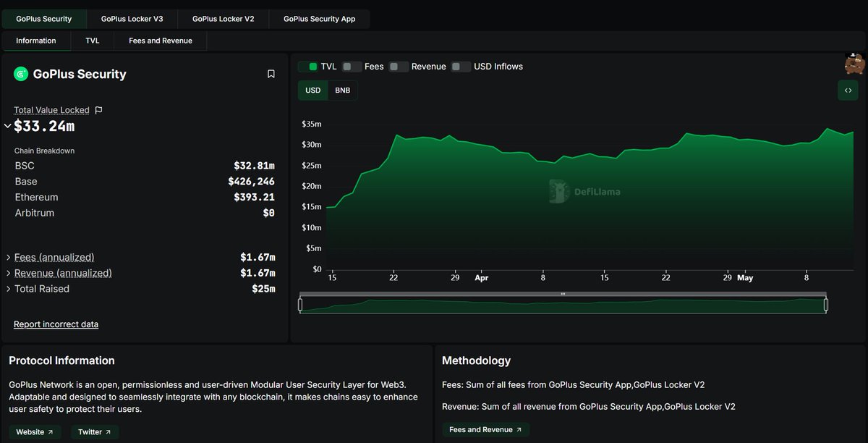Open the GoPlus Locker V2 tab
The image size is (868, 443).
tap(223, 19)
